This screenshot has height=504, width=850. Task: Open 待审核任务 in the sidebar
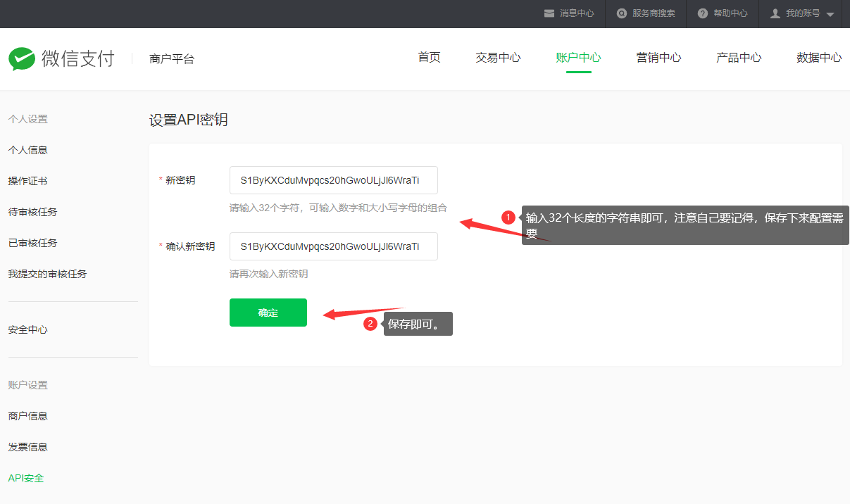coord(33,212)
